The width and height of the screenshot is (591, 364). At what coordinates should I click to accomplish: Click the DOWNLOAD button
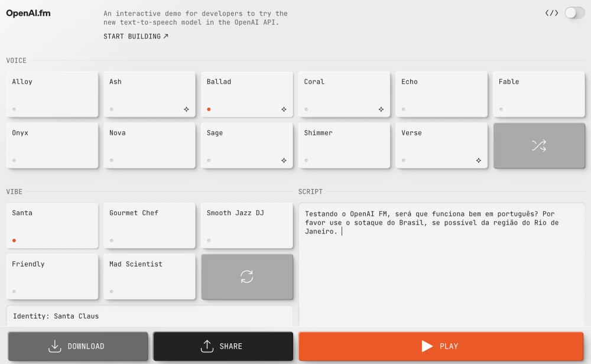78,346
